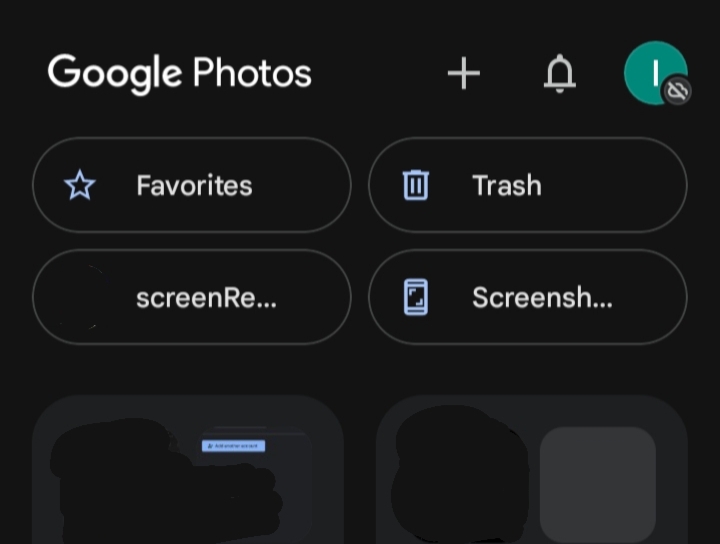Select the gray placeholder thumbnail

tap(598, 485)
